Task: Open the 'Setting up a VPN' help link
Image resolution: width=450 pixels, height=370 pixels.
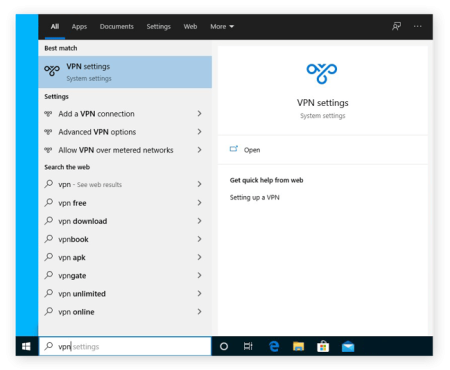Action: pos(255,197)
